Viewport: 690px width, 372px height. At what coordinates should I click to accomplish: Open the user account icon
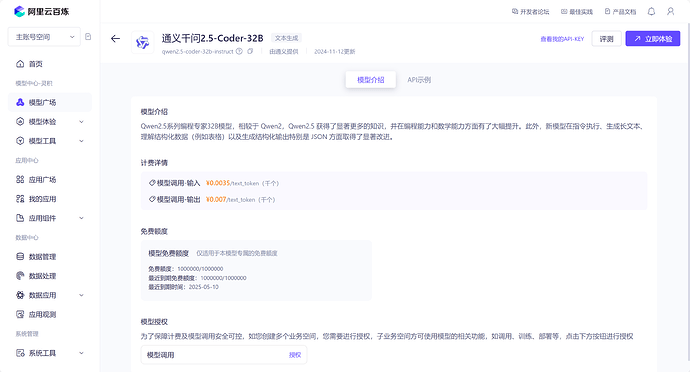pyautogui.click(x=670, y=11)
